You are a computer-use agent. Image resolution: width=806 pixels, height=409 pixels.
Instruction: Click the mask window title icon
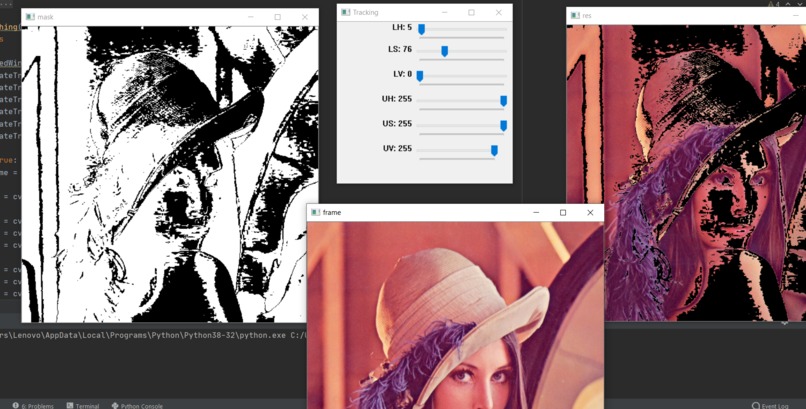click(x=30, y=17)
